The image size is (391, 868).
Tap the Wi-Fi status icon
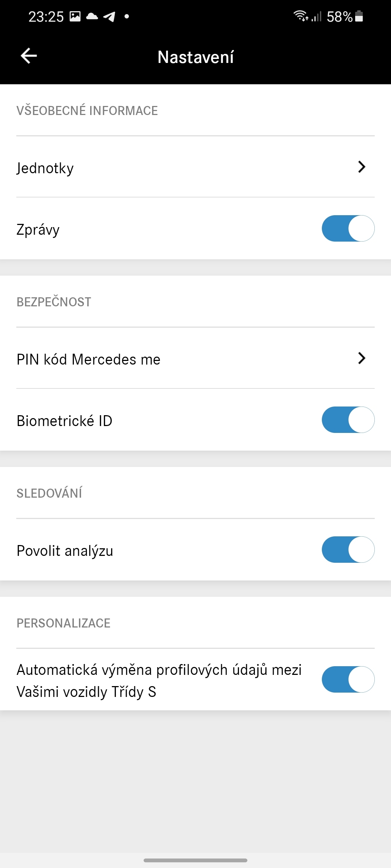point(301,16)
